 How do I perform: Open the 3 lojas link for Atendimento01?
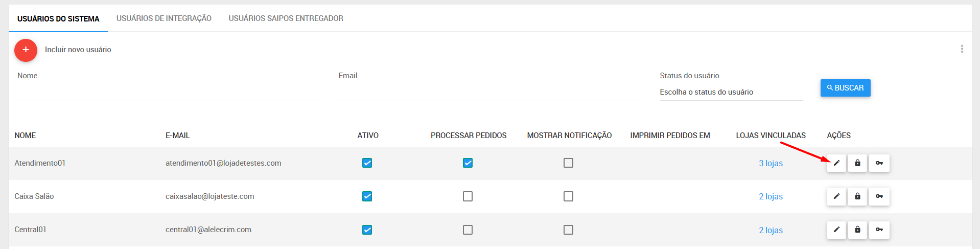point(771,164)
